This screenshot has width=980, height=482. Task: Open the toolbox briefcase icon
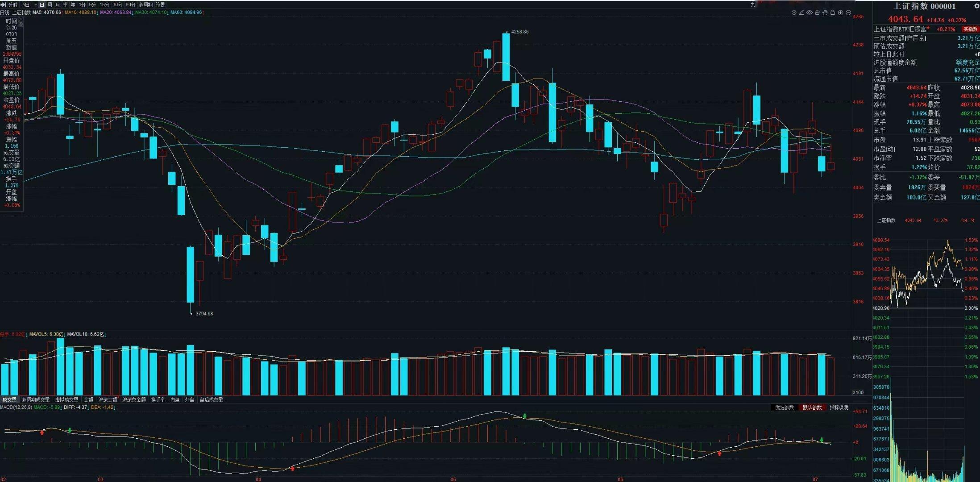click(817, 12)
